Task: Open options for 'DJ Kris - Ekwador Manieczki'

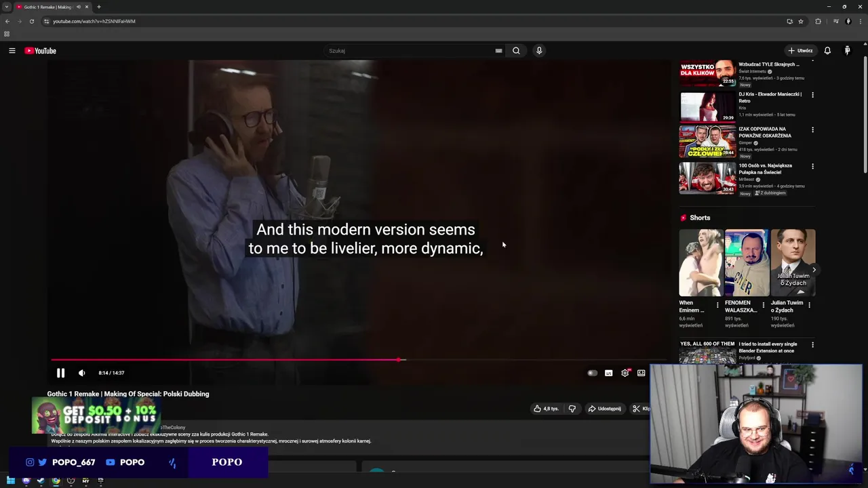Action: pos(812,95)
